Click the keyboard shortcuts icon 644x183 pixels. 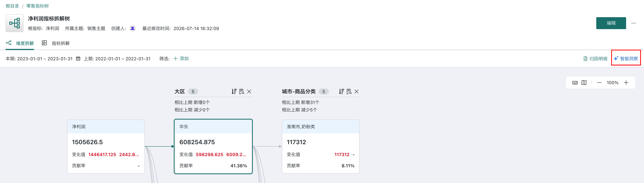point(575,83)
